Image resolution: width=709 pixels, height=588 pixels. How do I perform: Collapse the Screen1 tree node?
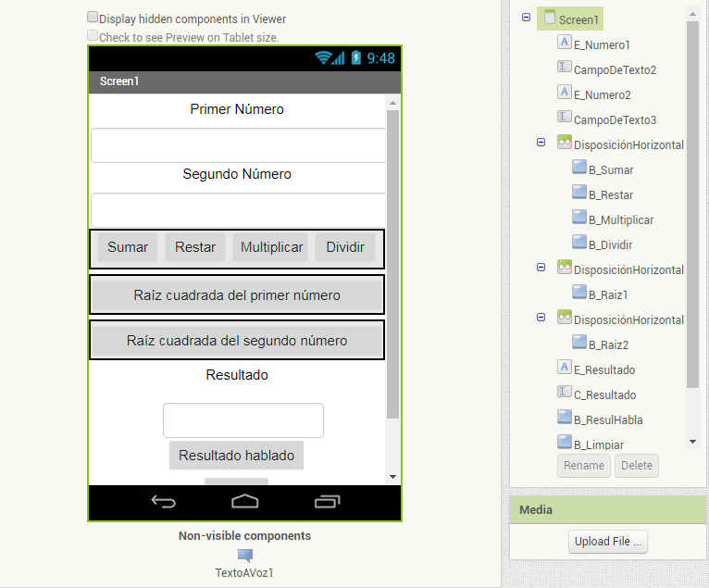click(x=526, y=18)
